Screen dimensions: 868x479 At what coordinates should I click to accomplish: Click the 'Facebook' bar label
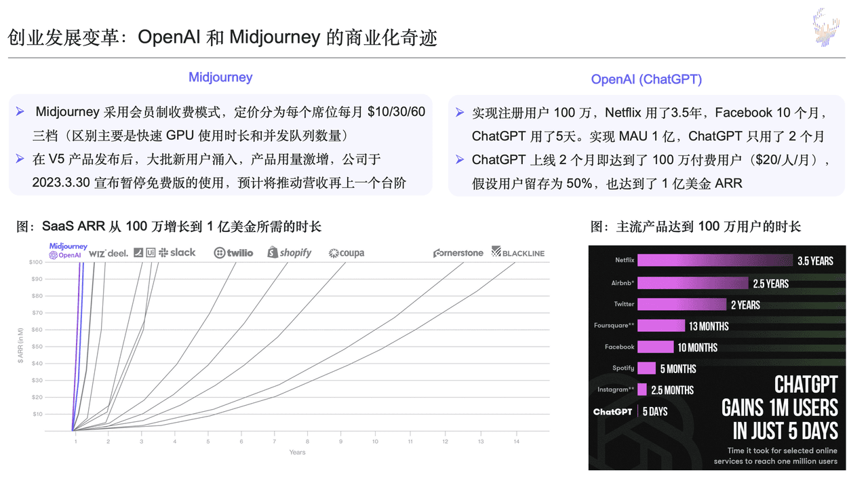(x=620, y=347)
